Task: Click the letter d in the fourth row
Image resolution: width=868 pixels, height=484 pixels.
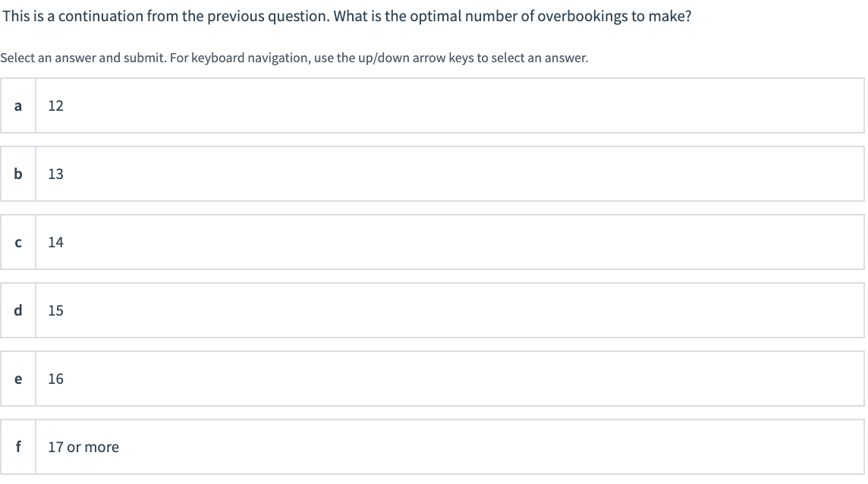Action: click(17, 310)
